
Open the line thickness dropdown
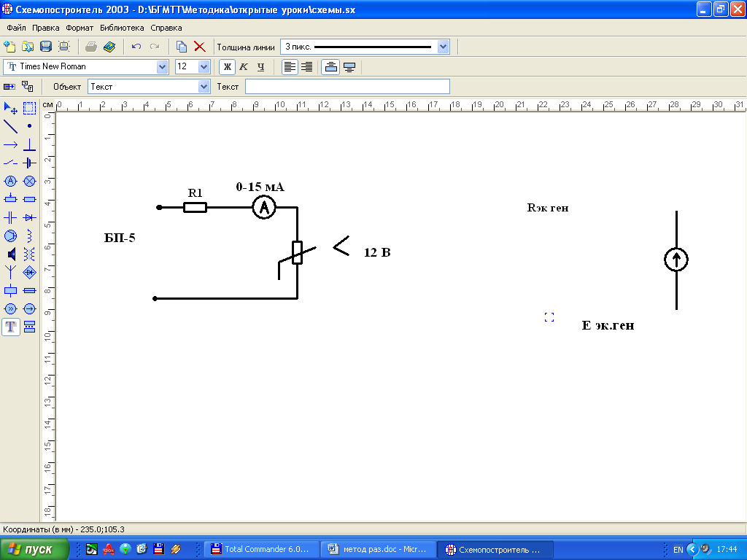tap(443, 47)
